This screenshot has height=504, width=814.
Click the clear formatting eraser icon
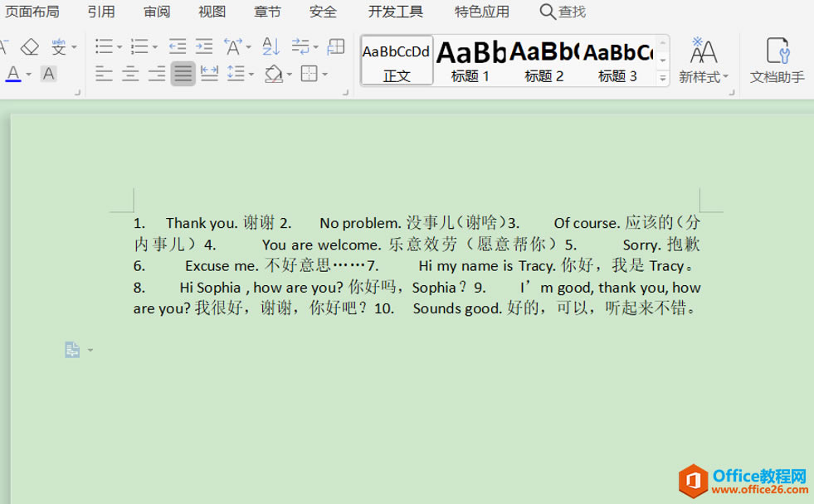pos(30,47)
